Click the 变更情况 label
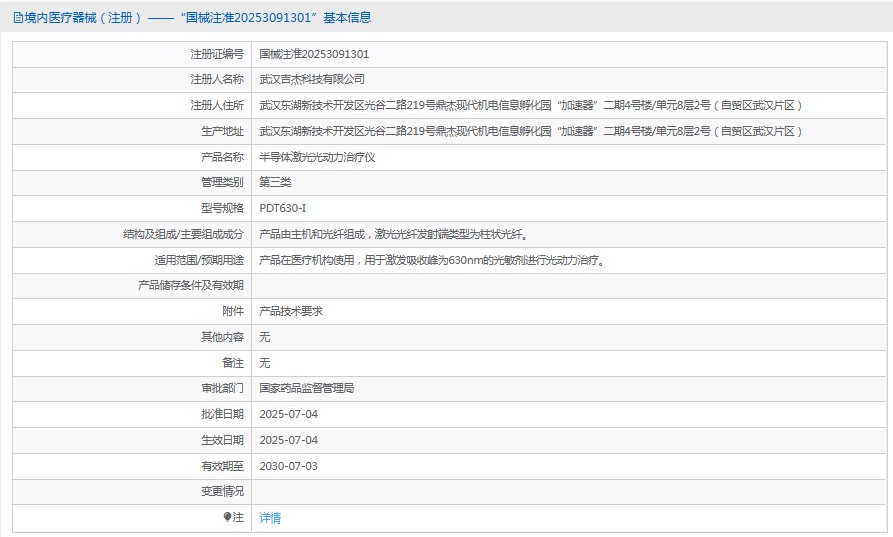 coord(222,491)
